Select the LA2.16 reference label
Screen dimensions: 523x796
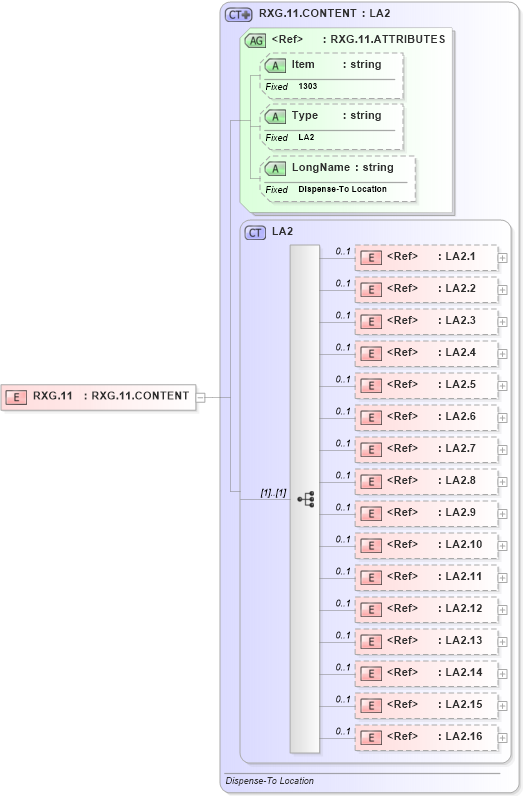(464, 736)
